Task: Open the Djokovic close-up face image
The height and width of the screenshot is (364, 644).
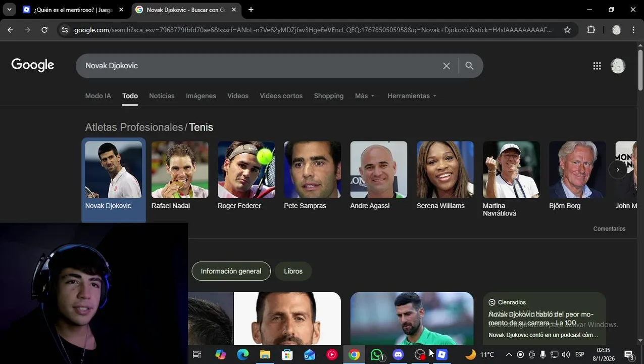Action: pos(287,318)
